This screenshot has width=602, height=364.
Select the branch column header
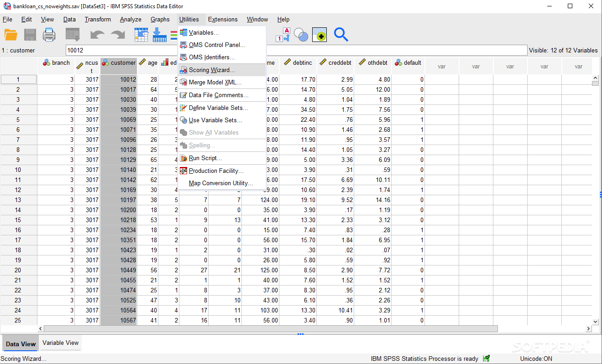tap(56, 66)
